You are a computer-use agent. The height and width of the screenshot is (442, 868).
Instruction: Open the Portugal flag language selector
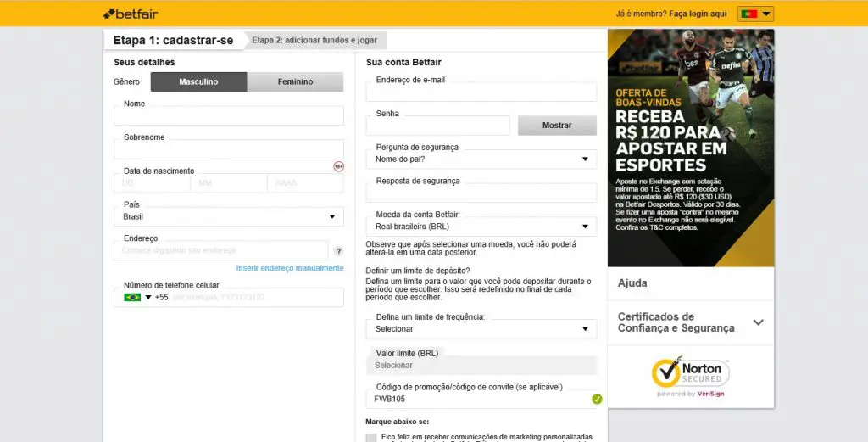(755, 14)
